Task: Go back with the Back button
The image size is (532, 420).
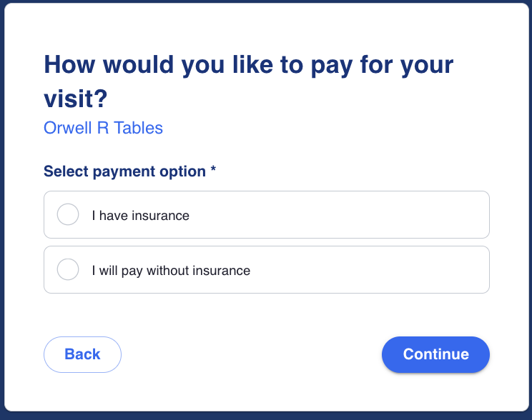Action: (82, 354)
